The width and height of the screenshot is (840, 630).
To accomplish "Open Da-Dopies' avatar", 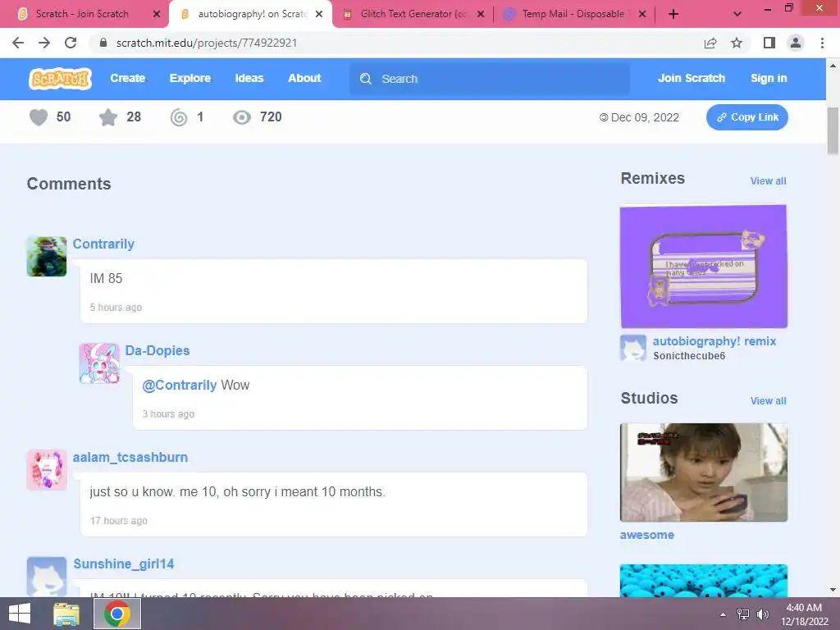I will [99, 363].
